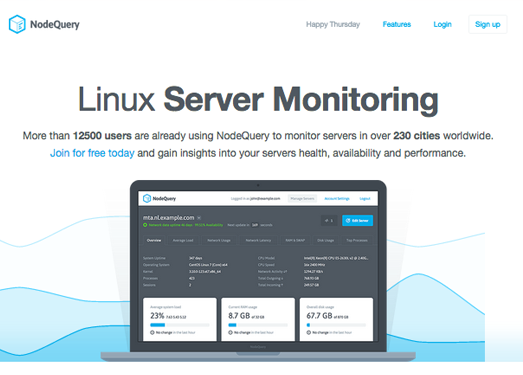This screenshot has height=375, width=523.
Task: Go to the Login page
Action: (442, 24)
